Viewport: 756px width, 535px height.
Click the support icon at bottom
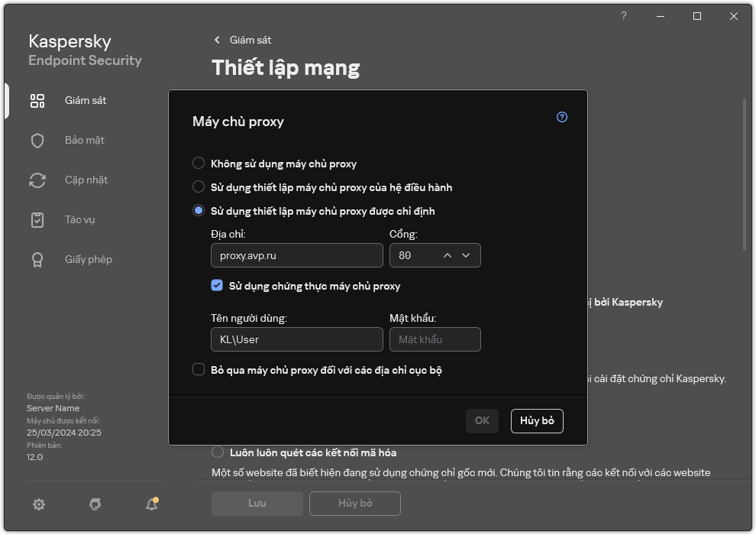click(x=95, y=504)
